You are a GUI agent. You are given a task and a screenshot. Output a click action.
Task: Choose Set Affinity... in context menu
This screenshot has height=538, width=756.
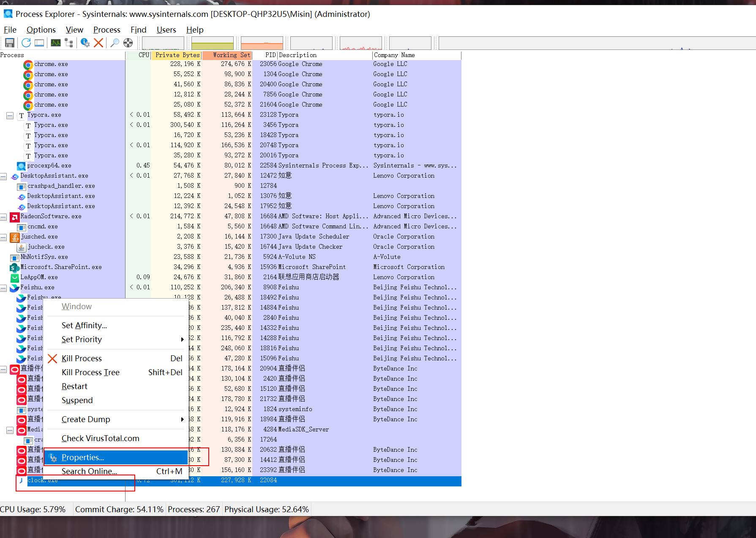click(x=116, y=325)
